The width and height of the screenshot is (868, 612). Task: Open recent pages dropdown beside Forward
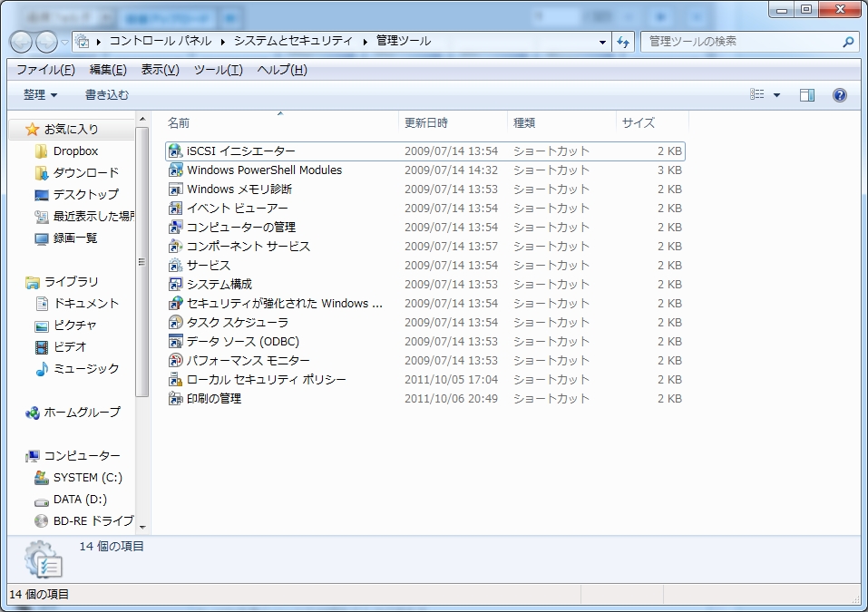pos(64,42)
